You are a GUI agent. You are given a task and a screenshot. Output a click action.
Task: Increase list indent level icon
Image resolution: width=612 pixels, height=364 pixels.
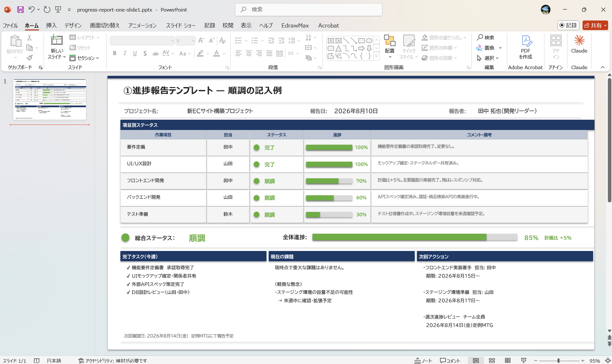click(282, 40)
